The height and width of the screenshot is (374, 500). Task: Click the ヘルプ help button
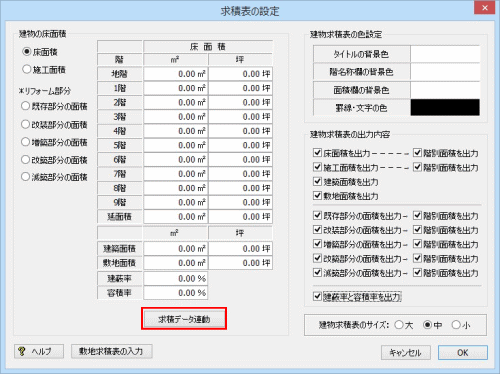click(x=39, y=351)
